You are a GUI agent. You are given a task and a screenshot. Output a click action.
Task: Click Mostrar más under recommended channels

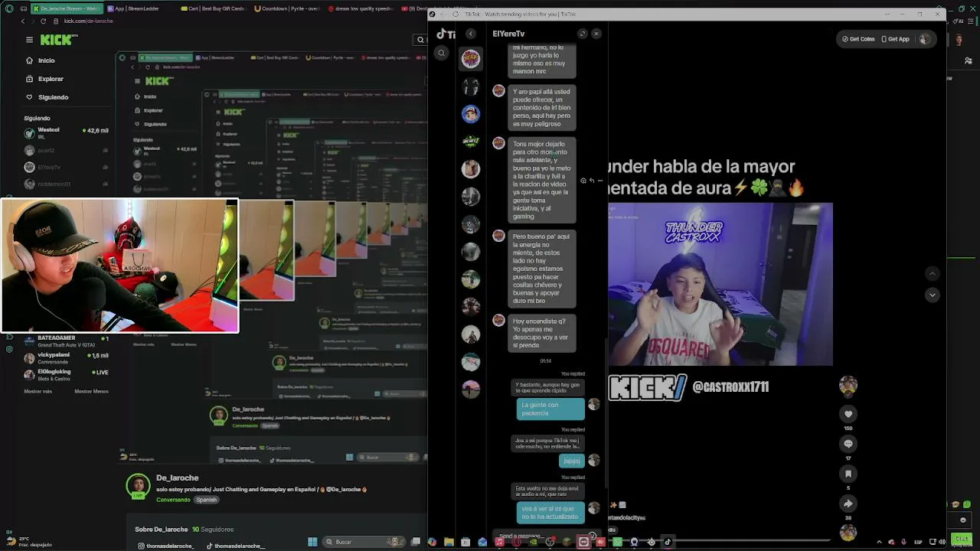pyautogui.click(x=38, y=391)
